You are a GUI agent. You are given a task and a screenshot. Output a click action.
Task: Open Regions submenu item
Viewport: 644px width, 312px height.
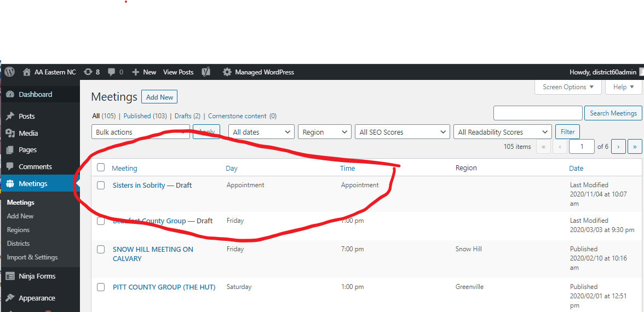coord(18,230)
